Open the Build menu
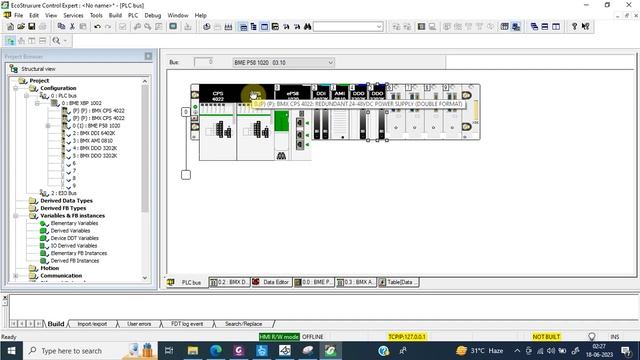640x360 pixels. pos(115,15)
